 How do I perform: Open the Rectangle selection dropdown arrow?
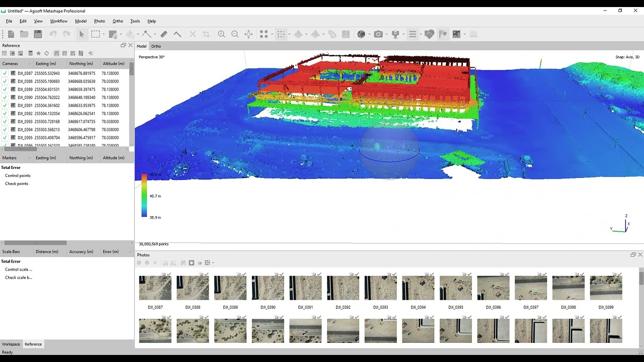[104, 34]
